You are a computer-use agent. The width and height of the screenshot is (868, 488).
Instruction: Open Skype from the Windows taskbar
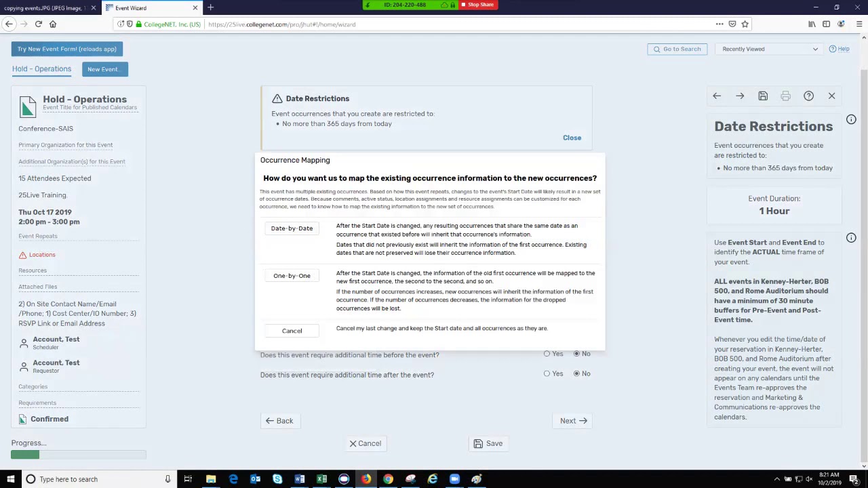277,479
